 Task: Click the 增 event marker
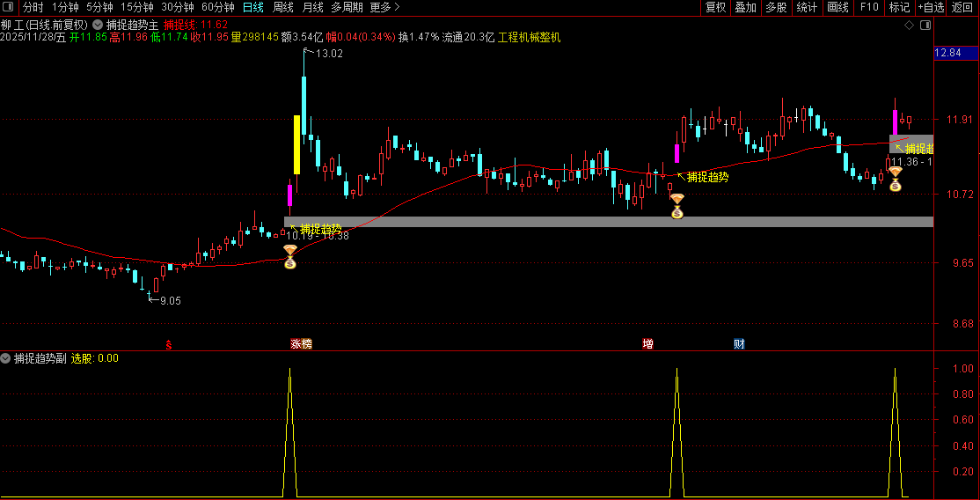(648, 343)
